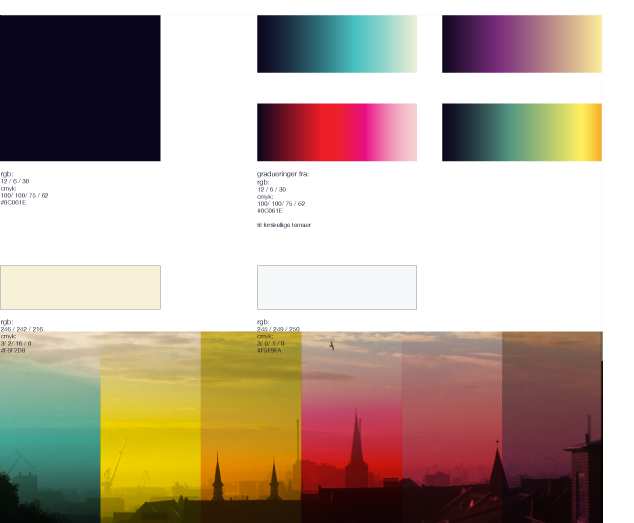The image size is (634, 523).
Task: Click '12 / 6 / 30' below 'gradueringer fra:'
Action: pyautogui.click(x=271, y=189)
